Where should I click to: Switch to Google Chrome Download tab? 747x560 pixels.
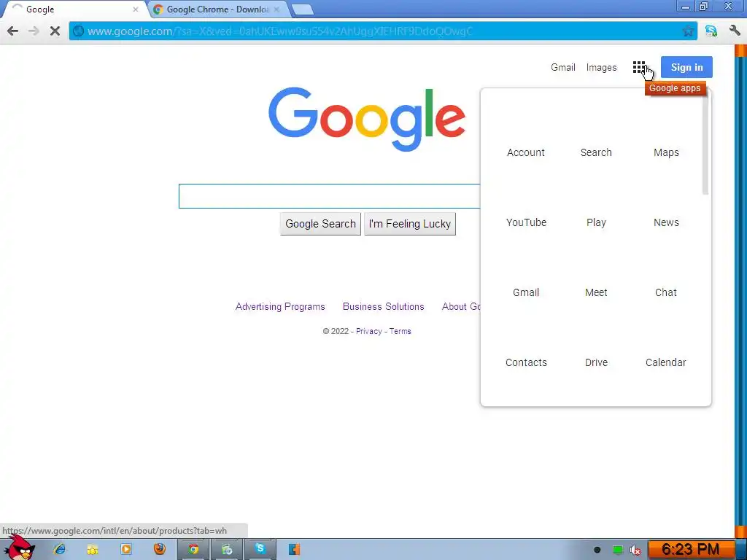(217, 9)
